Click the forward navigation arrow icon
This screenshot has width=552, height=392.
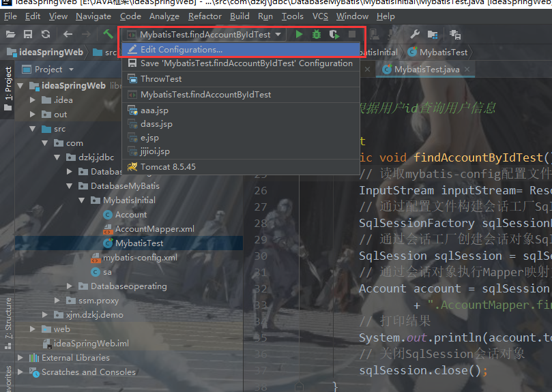click(86, 35)
